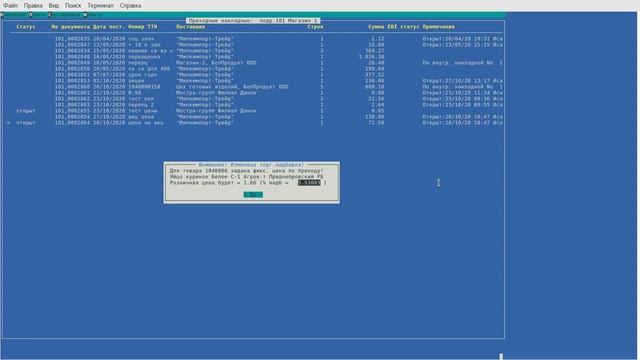640x360 pixels.
Task: Click the 'Яйцо куриное Белое С-1' product line
Action: click(x=246, y=177)
